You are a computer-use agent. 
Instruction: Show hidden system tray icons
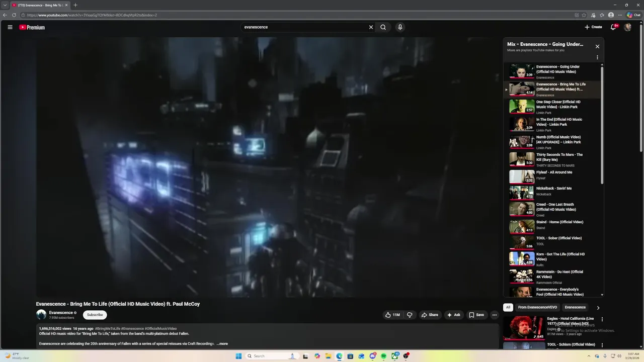click(589, 356)
